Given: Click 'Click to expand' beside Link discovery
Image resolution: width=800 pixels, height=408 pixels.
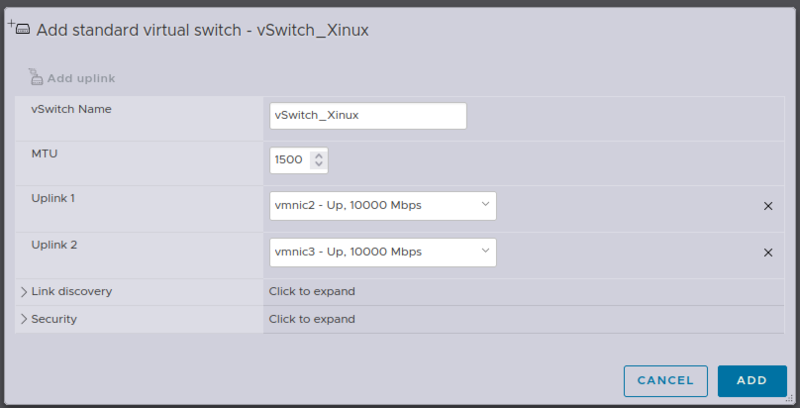Looking at the screenshot, I should coord(312,291).
